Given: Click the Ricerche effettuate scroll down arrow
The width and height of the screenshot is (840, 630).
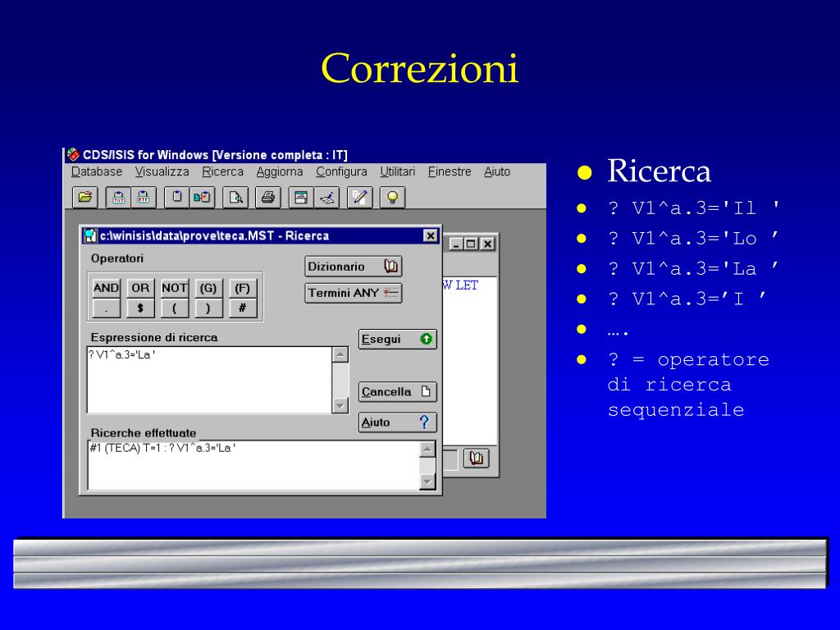Looking at the screenshot, I should coord(427,482).
